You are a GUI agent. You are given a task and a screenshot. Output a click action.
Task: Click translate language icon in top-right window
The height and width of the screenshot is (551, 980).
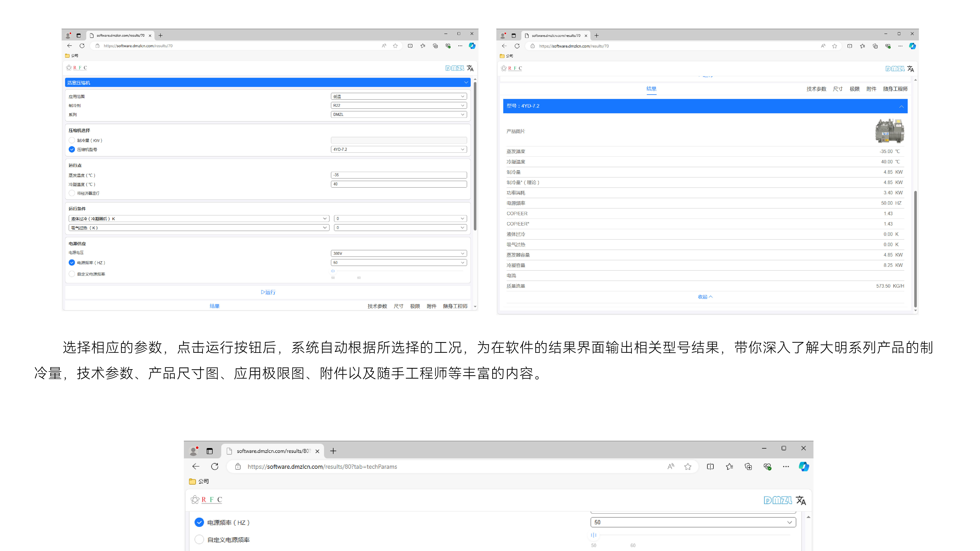[x=910, y=69]
